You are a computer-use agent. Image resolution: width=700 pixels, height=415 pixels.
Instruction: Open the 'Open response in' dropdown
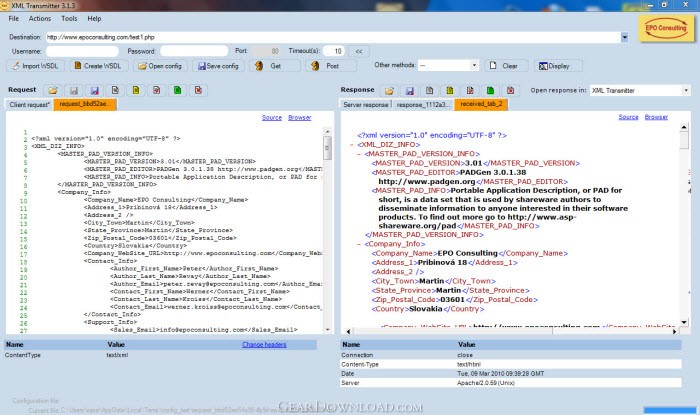(x=640, y=91)
